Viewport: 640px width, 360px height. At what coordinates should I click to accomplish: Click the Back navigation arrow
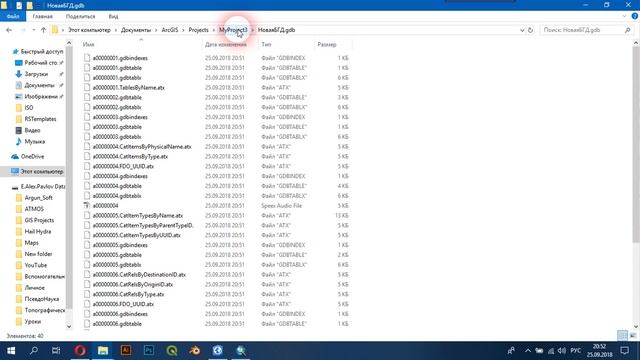(x=9, y=30)
